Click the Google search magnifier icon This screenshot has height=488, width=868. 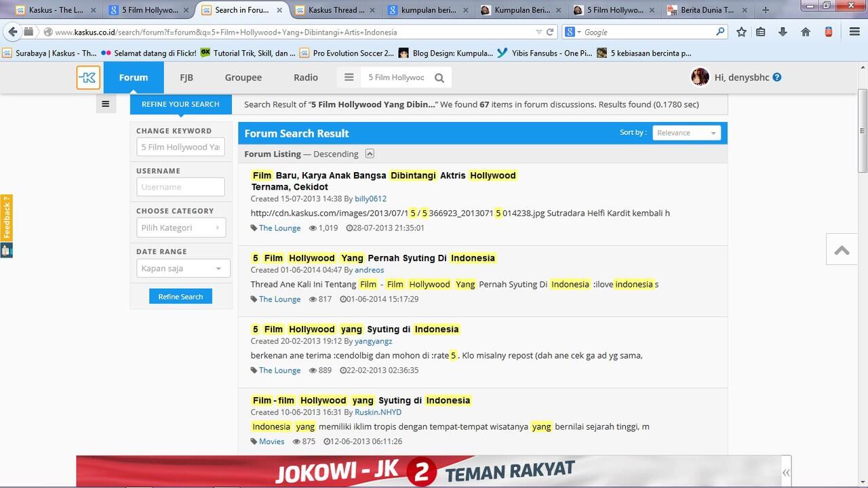[720, 32]
